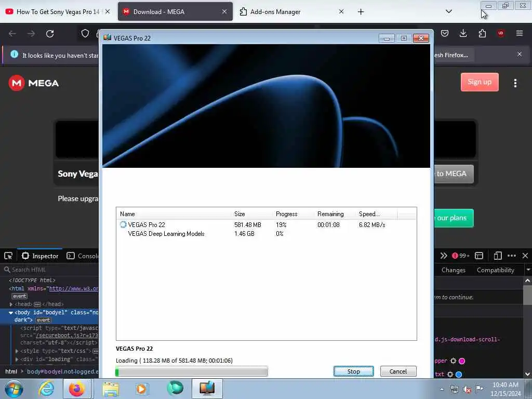
Task: Open the secureboot.js source link
Action: click(x=67, y=335)
